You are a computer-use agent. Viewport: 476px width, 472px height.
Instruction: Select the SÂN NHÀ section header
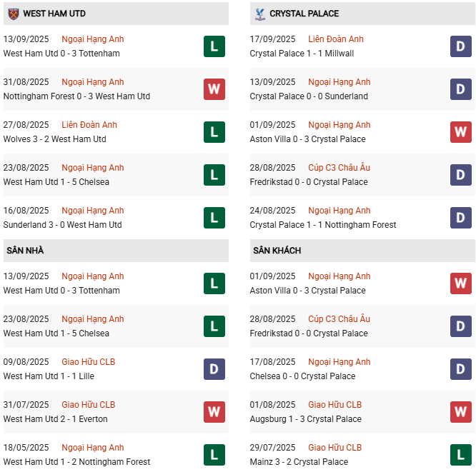point(25,251)
